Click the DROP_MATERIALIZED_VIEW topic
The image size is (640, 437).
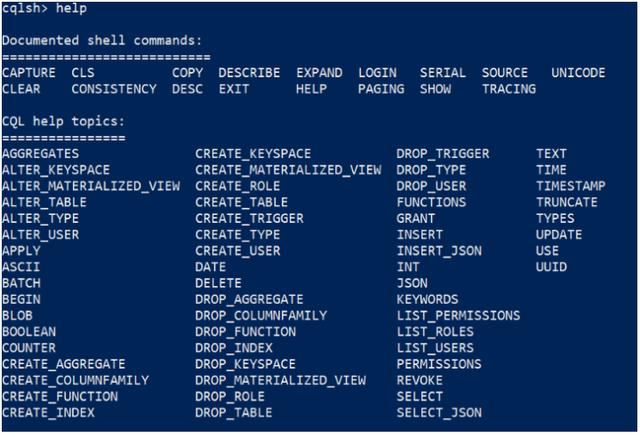tap(280, 380)
